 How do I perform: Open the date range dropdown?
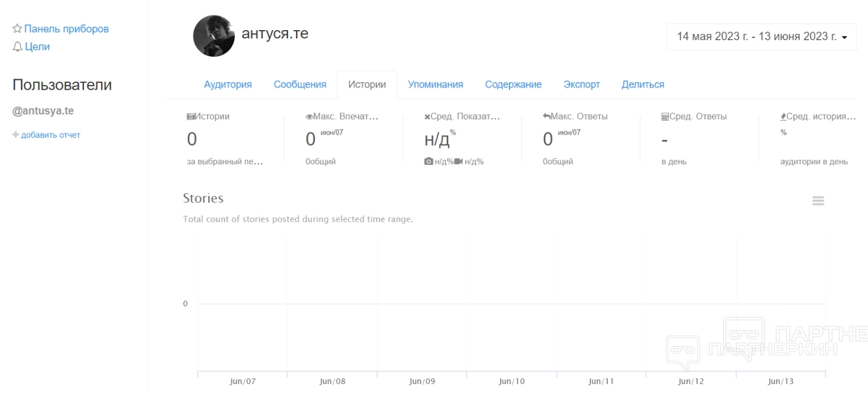[x=762, y=37]
